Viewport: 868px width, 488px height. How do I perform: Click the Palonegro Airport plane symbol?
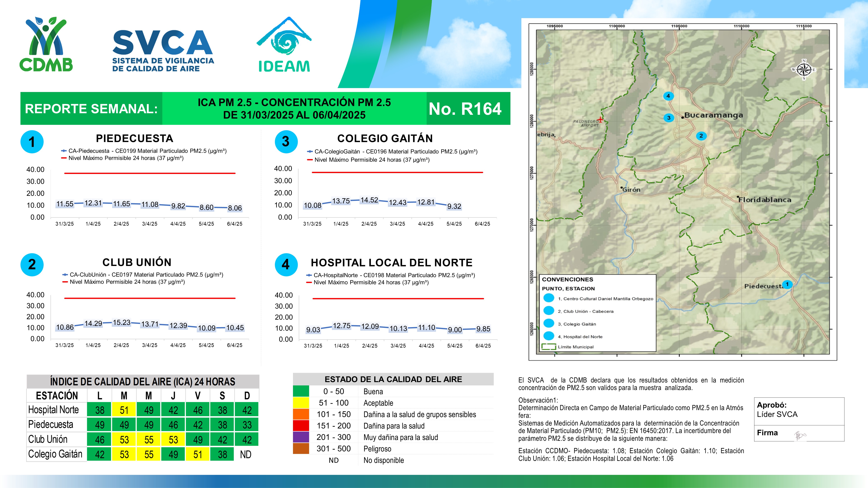tap(600, 120)
